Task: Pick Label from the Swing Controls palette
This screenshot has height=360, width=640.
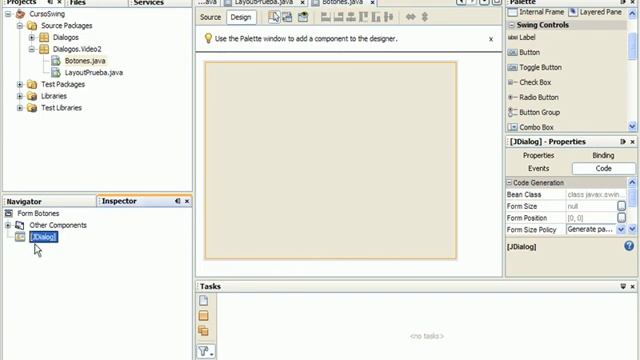Action: [522, 38]
